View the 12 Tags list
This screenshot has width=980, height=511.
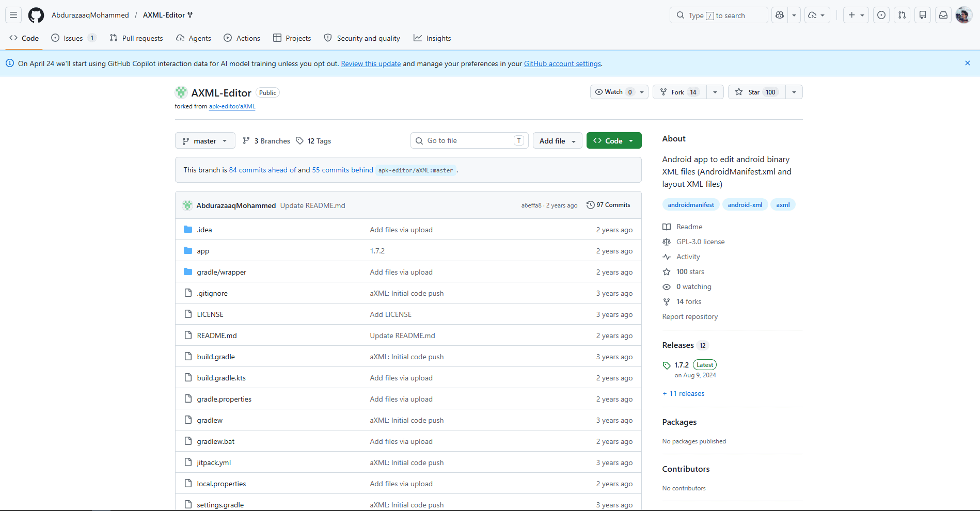point(314,141)
